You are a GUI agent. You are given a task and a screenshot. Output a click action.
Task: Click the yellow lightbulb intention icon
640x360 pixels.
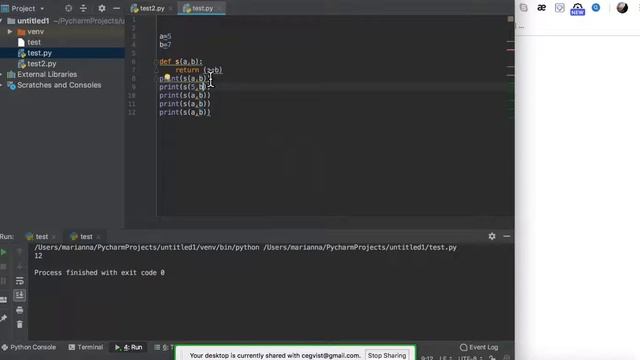[x=167, y=77]
